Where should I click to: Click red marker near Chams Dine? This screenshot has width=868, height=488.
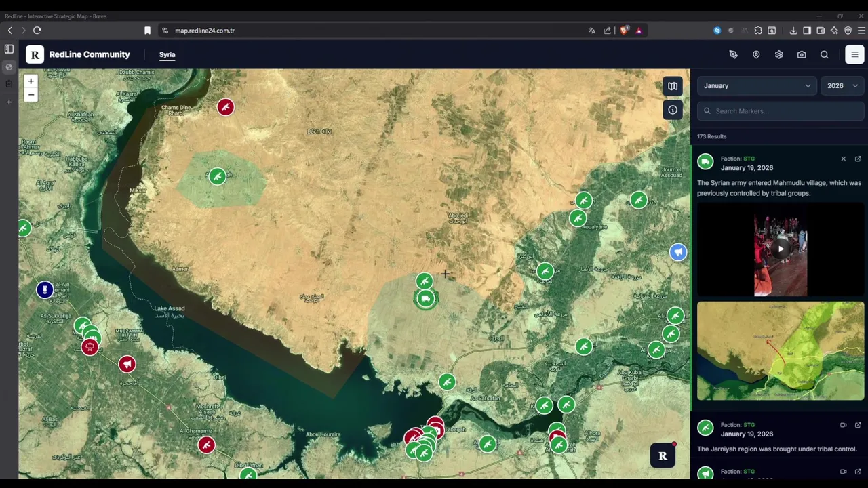coord(225,107)
